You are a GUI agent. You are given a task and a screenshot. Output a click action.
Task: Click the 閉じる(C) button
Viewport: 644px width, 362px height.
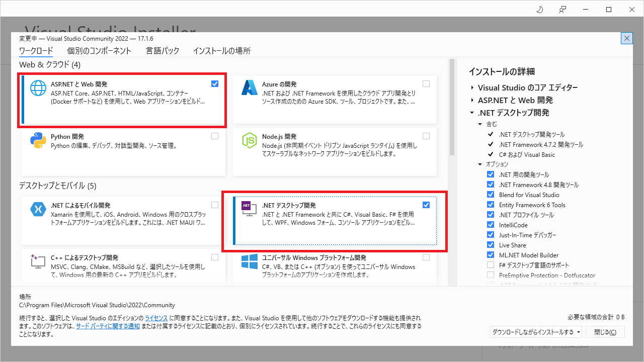[x=605, y=332]
